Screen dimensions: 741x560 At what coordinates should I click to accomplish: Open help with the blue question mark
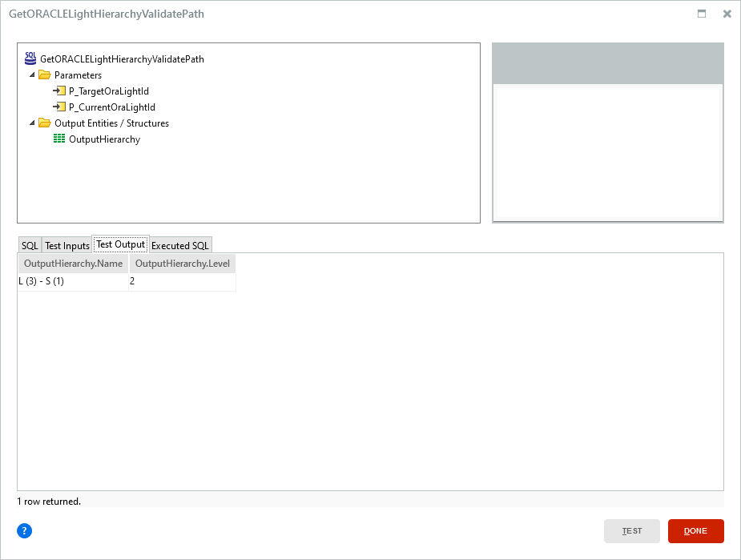25,530
